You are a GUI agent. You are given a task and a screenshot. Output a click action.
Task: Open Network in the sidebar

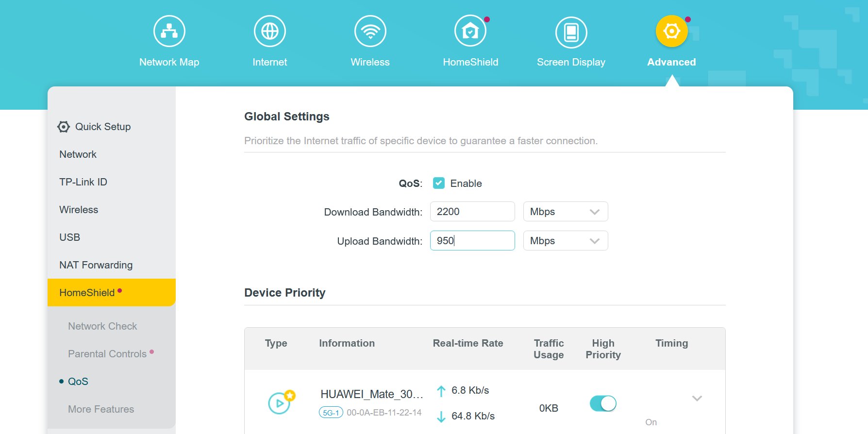tap(78, 154)
